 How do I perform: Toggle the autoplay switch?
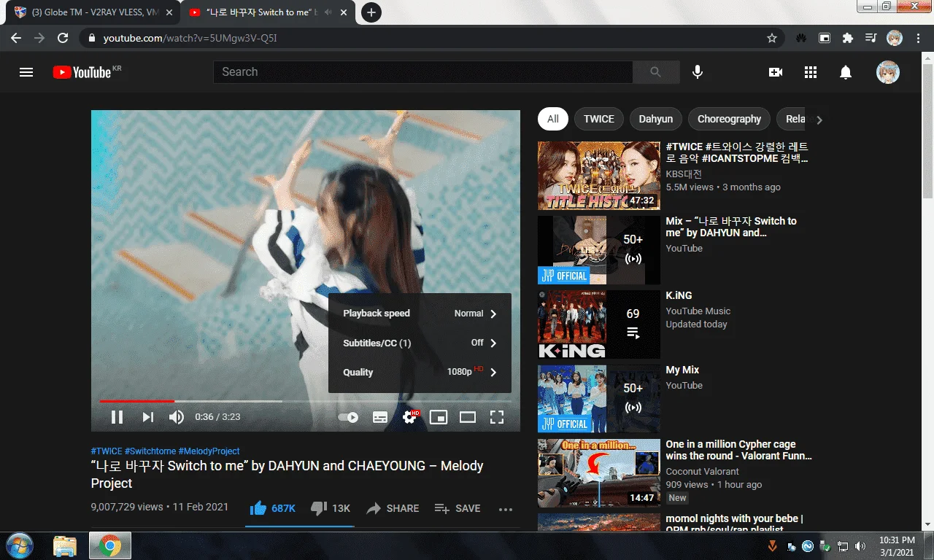click(x=348, y=417)
